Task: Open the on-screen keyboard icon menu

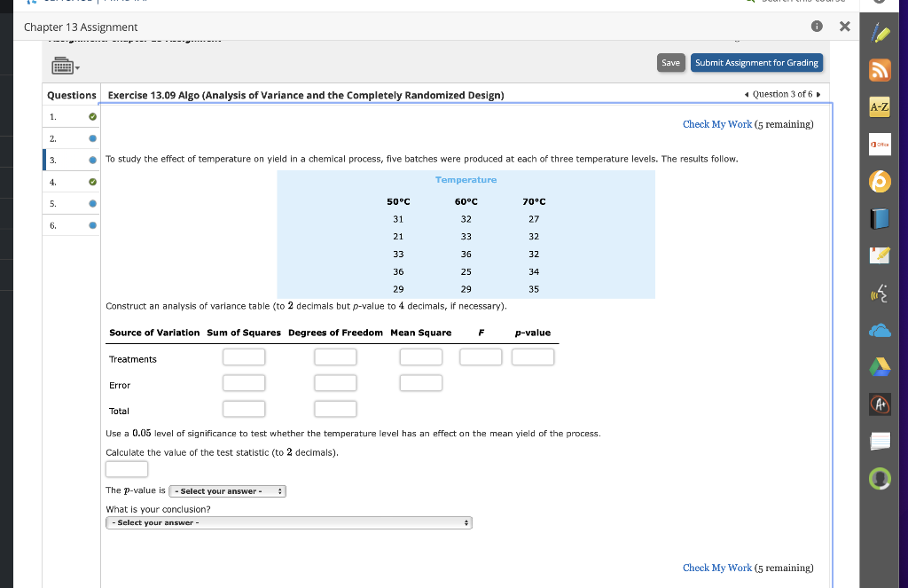Action: tap(66, 66)
